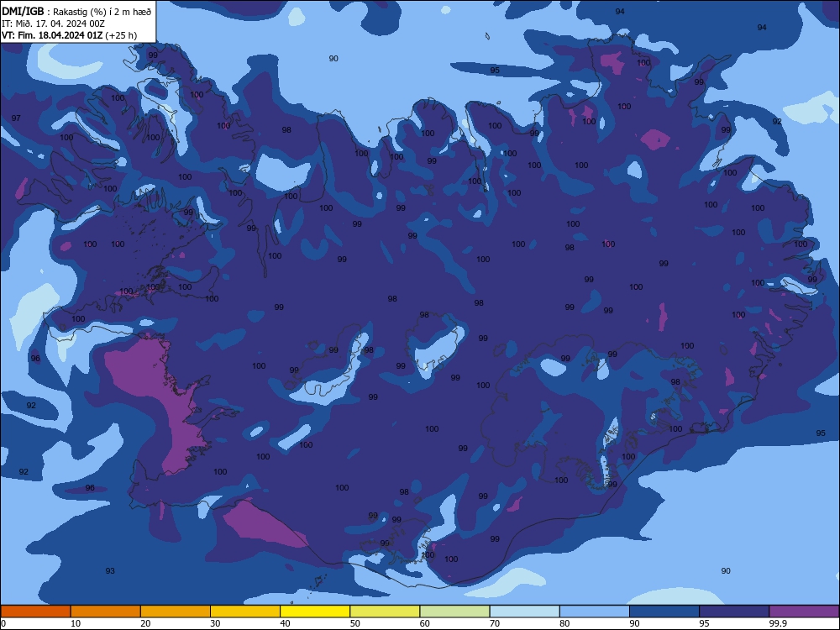
Task: Select the '70' legend scale label
Action: 495,623
